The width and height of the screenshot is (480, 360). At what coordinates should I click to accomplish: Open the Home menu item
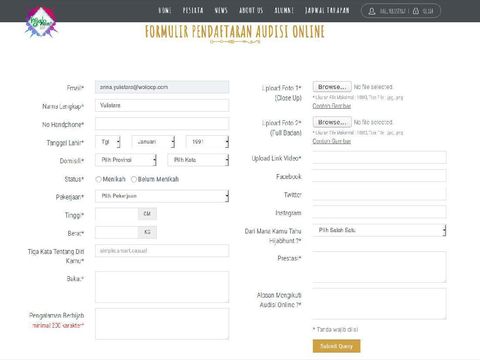click(165, 10)
